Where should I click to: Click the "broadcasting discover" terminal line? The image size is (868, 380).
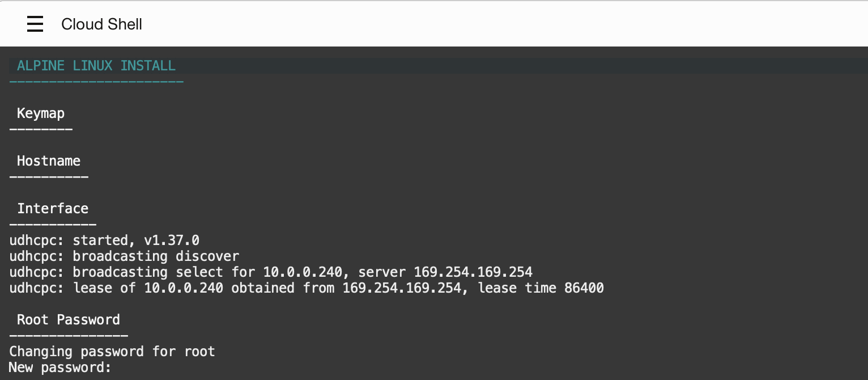coord(156,256)
